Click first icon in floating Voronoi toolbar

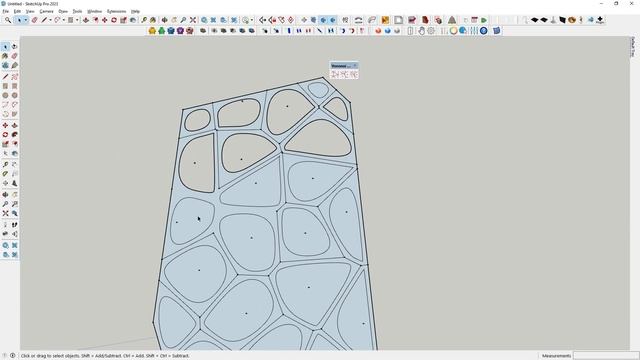335,74
